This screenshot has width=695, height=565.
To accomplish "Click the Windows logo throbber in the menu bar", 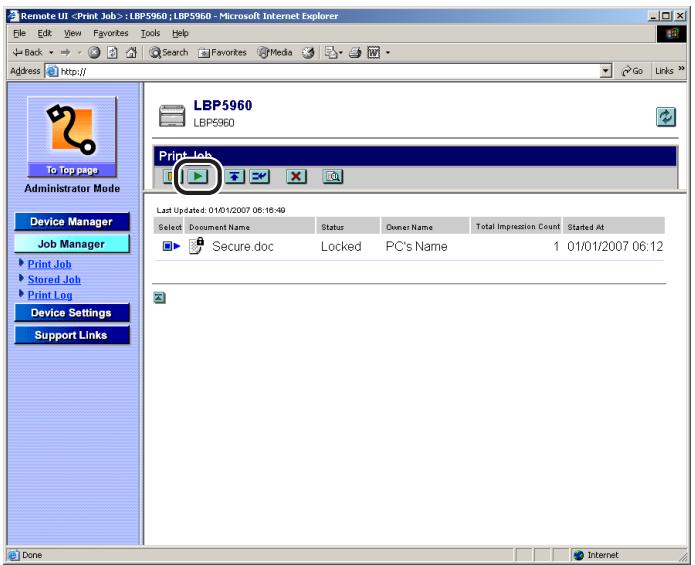I will tap(672, 34).
